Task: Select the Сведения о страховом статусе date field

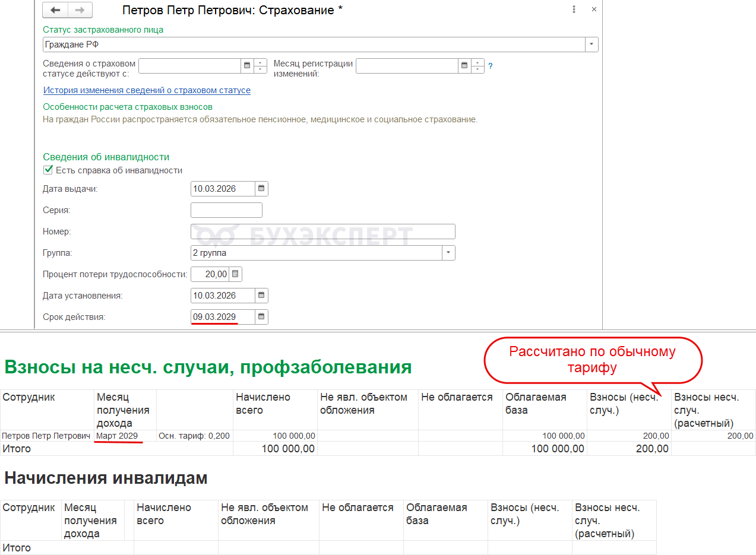Action: (x=189, y=65)
